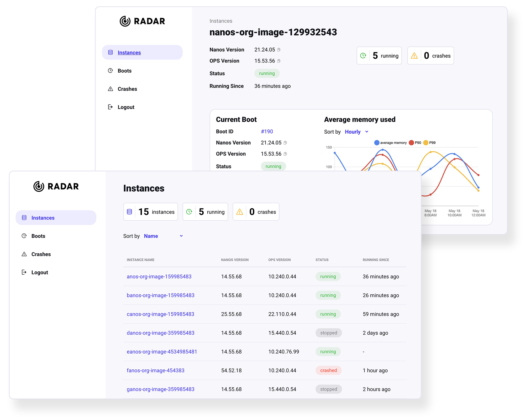The width and height of the screenshot is (525, 420).
Task: Click the NANOS VERSION column header
Action: click(x=235, y=260)
